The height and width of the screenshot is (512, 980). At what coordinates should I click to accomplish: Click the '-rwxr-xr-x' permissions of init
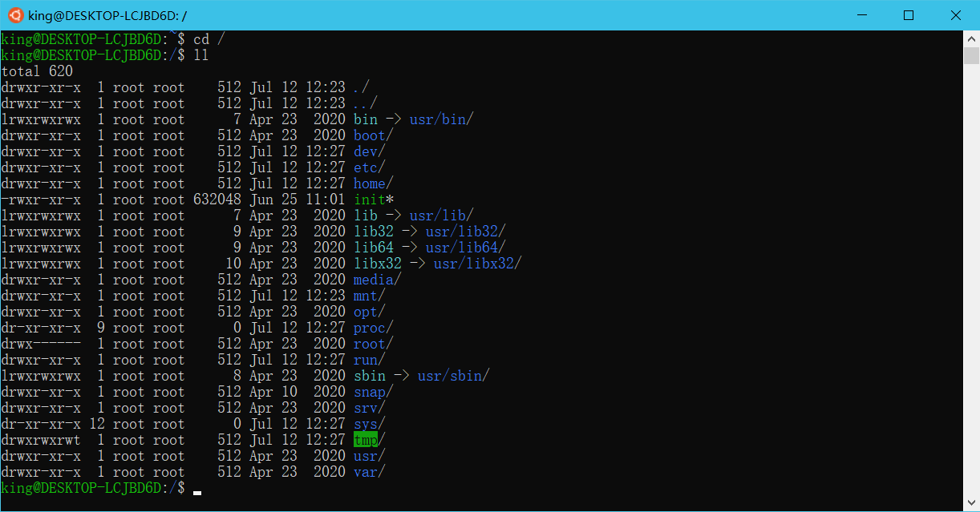pyautogui.click(x=41, y=200)
